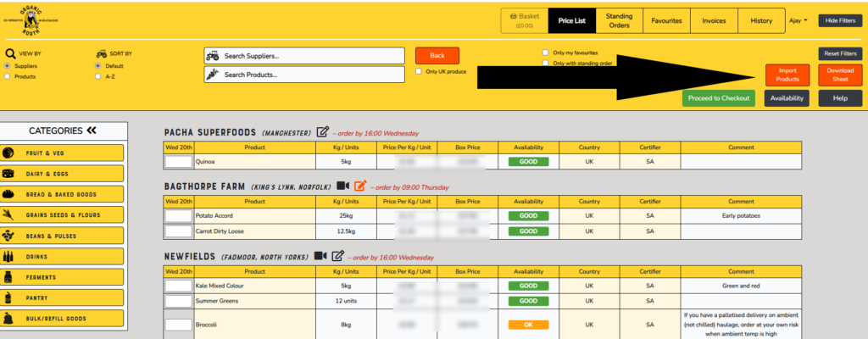Click quantity box for Potato Accord
This screenshot has width=868, height=339.
click(x=179, y=216)
